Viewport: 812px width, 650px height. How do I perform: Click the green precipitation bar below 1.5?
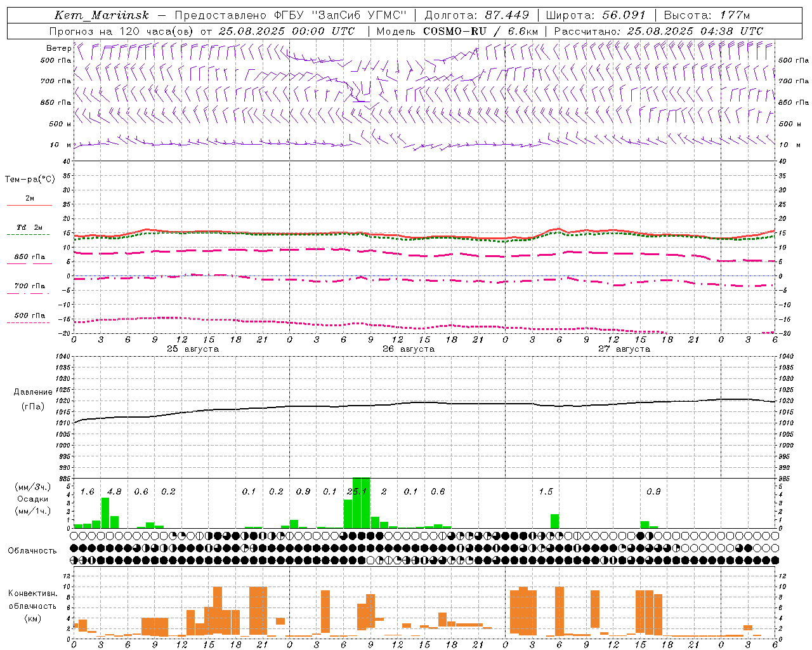[554, 521]
